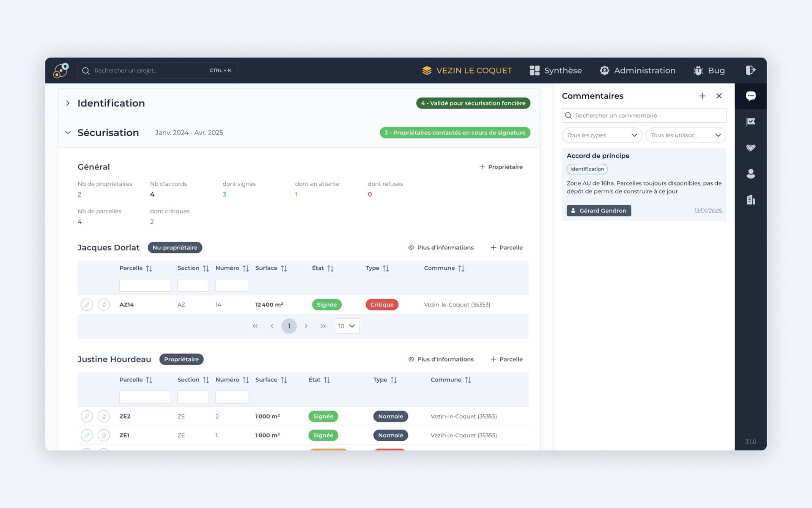The image size is (812, 508).
Task: Click the second action icon for AZ14
Action: tap(104, 304)
